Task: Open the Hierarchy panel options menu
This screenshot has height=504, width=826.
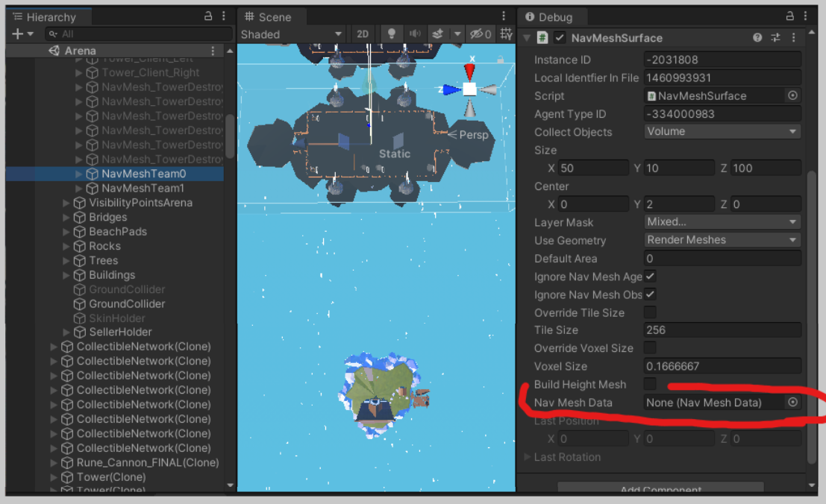Action: point(222,16)
